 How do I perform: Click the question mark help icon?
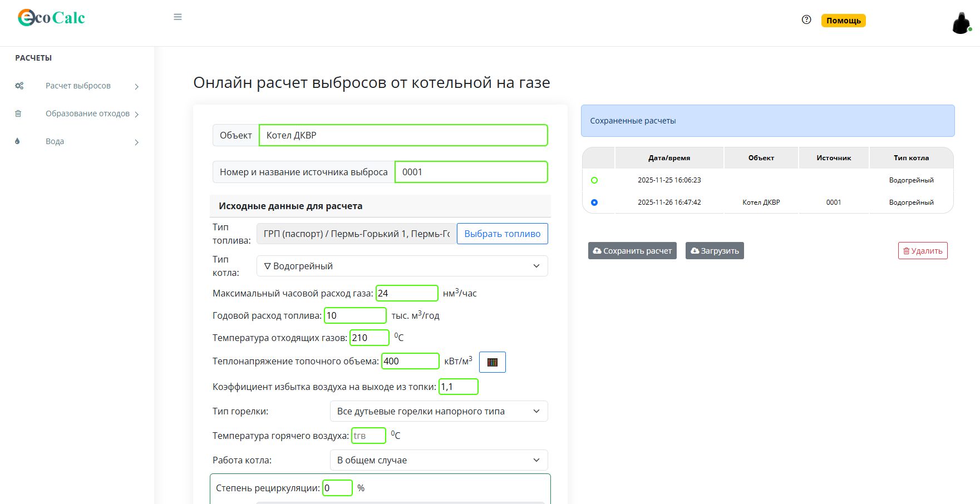coord(806,20)
